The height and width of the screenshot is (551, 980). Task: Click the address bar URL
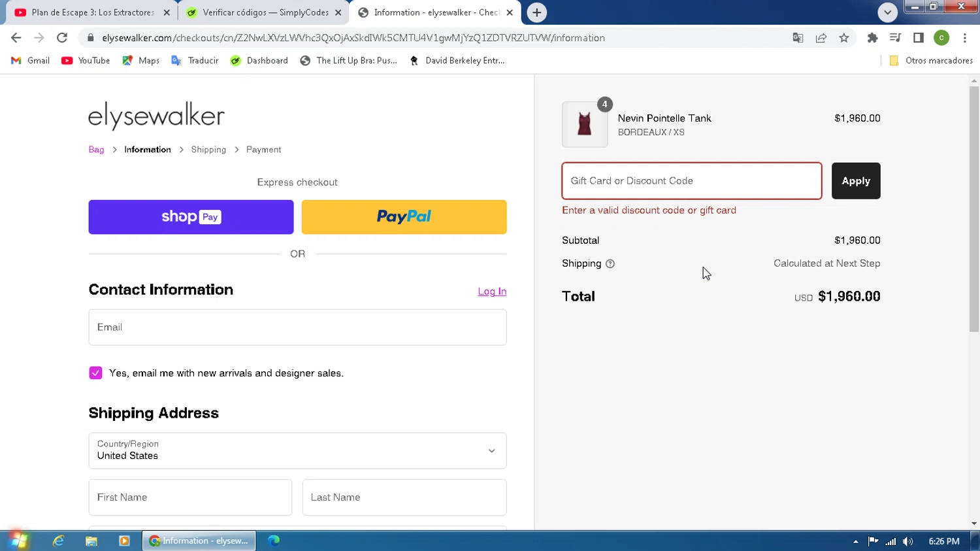(353, 38)
